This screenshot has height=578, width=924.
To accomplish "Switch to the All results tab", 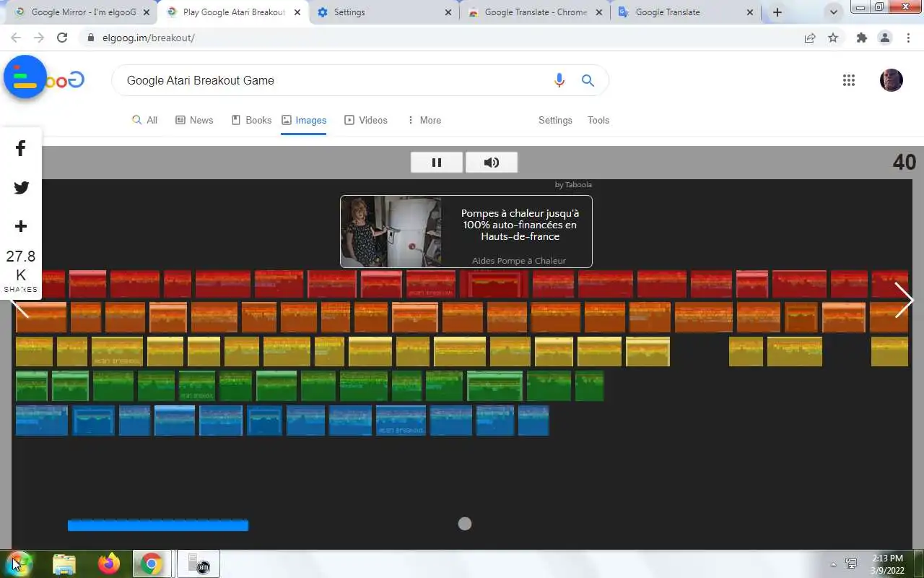I will (x=144, y=120).
